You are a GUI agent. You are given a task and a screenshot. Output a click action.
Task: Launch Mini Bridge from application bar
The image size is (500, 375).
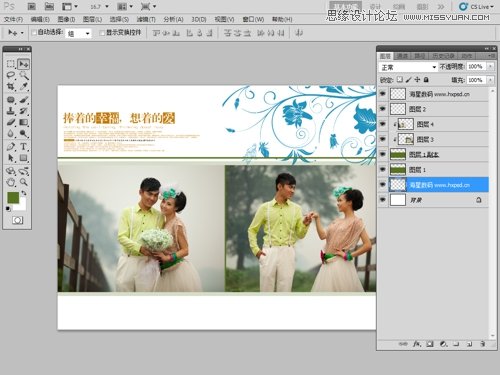[49, 6]
